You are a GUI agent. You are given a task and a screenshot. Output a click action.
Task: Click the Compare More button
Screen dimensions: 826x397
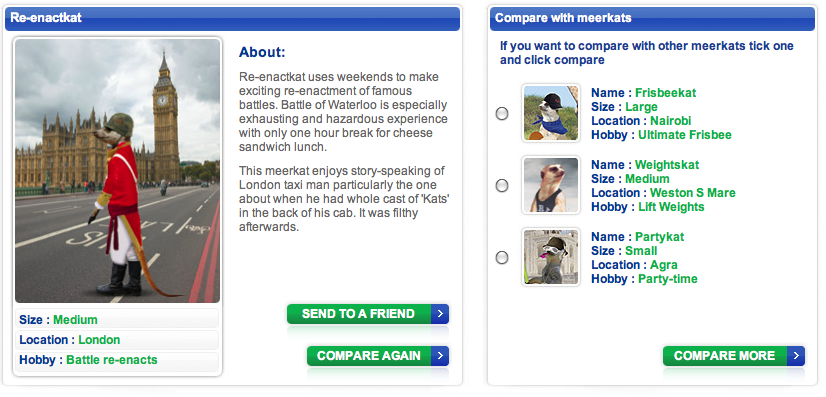pos(734,356)
